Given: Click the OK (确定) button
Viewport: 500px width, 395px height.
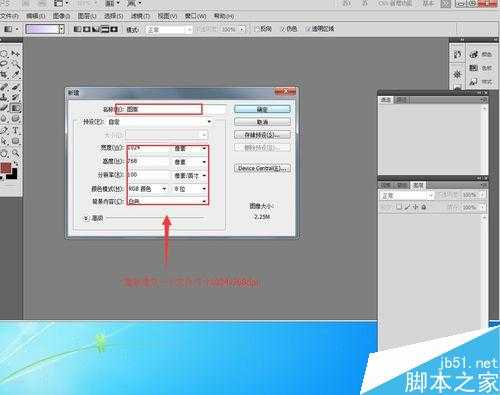Looking at the screenshot, I should coord(262,109).
